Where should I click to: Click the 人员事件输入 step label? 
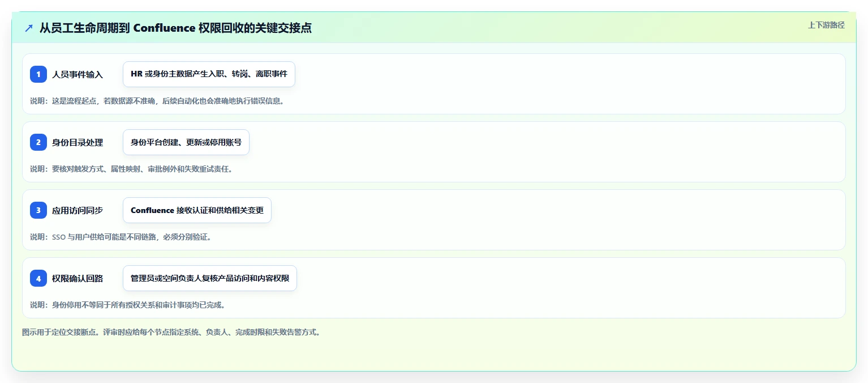click(78, 74)
